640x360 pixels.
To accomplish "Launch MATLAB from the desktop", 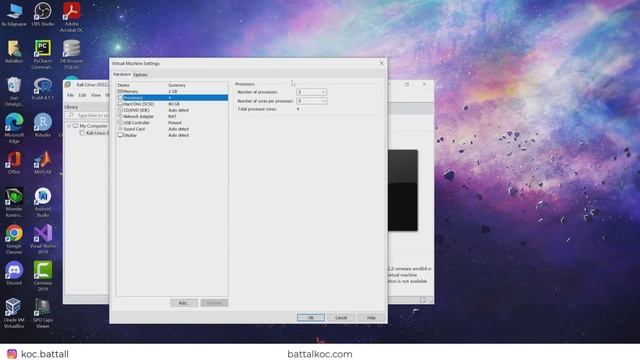I will pyautogui.click(x=42, y=162).
